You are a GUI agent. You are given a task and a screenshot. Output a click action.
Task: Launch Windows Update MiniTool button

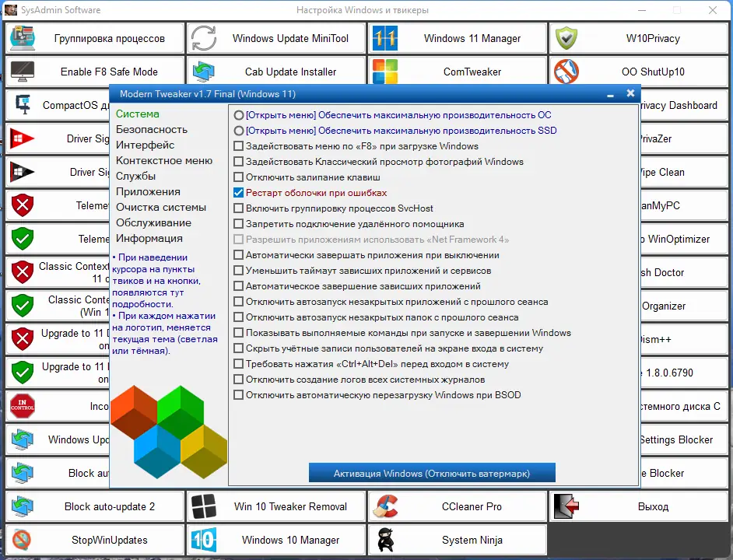275,38
